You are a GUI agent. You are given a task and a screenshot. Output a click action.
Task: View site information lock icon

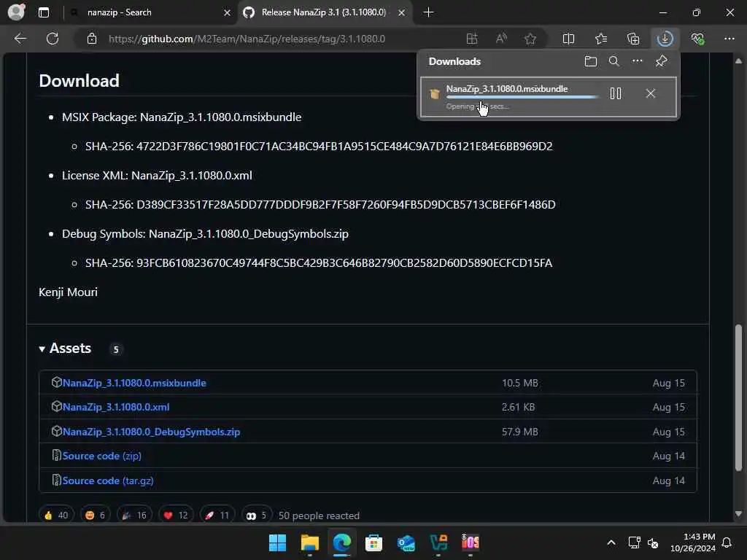[x=92, y=39]
